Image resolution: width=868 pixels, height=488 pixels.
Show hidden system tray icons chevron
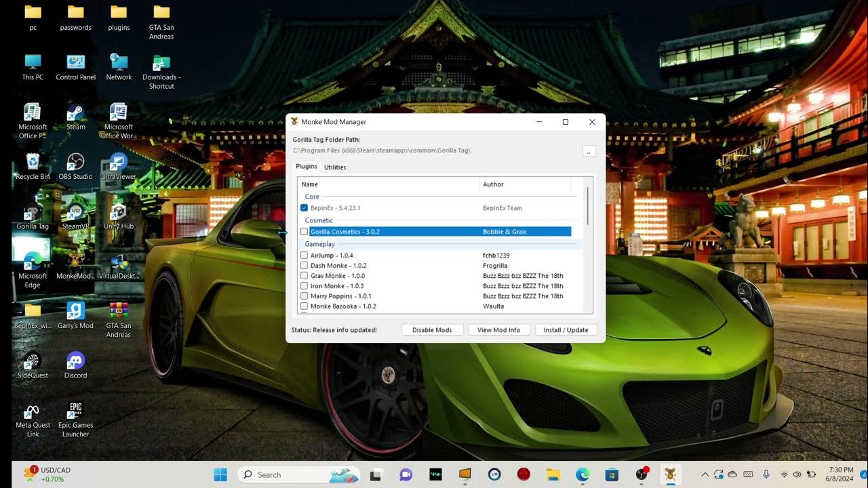click(705, 474)
